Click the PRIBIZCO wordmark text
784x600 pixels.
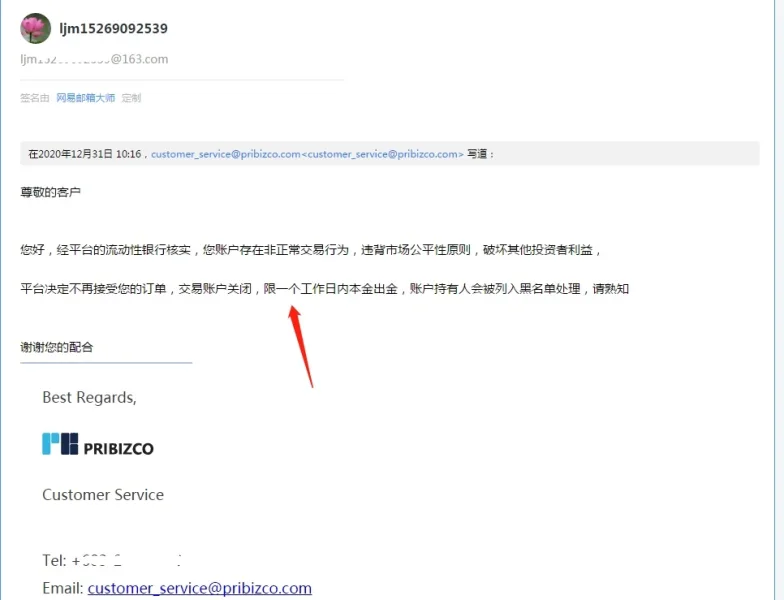(x=118, y=448)
